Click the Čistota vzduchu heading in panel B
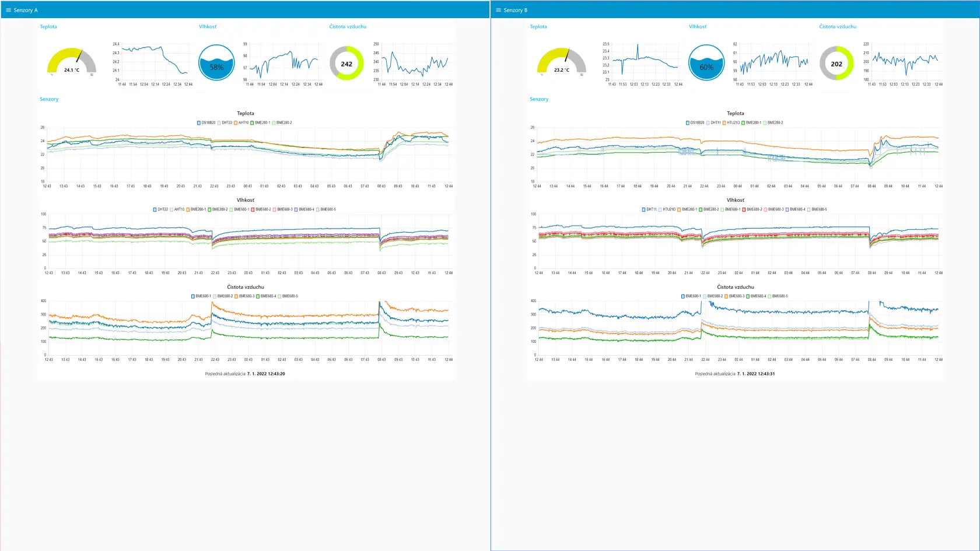 [x=838, y=26]
